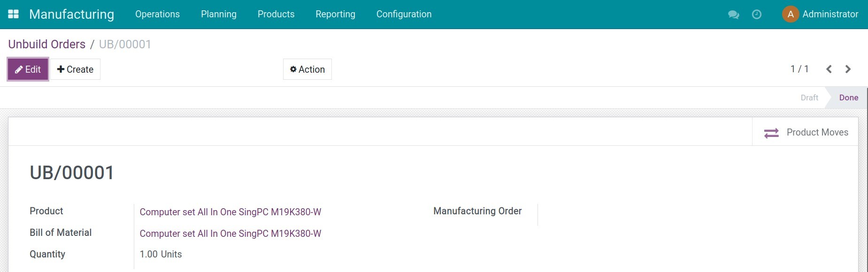Return via Unbuild Orders breadcrumb link
868x272 pixels.
(46, 44)
